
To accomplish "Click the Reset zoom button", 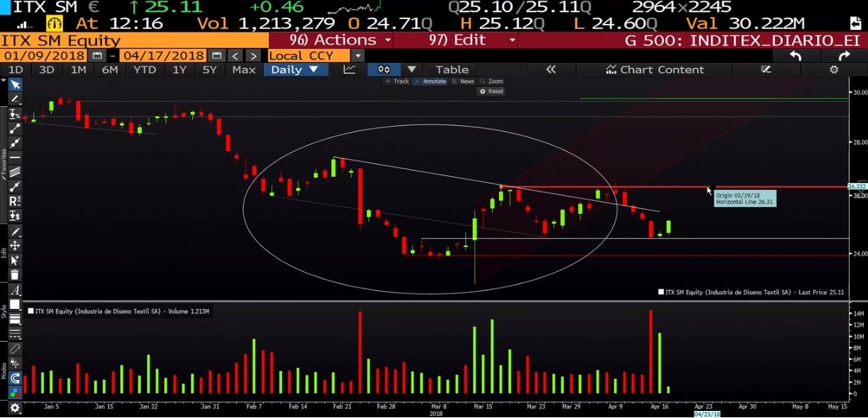I will tap(491, 91).
